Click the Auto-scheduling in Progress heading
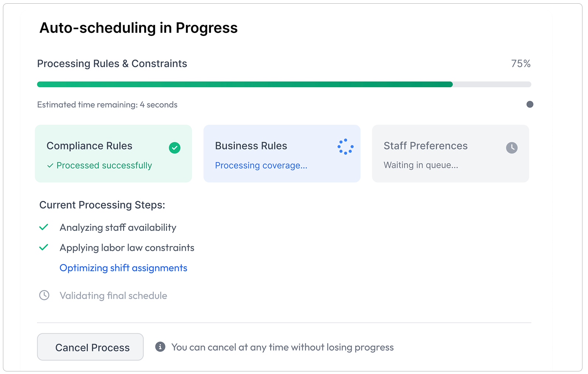 (138, 28)
